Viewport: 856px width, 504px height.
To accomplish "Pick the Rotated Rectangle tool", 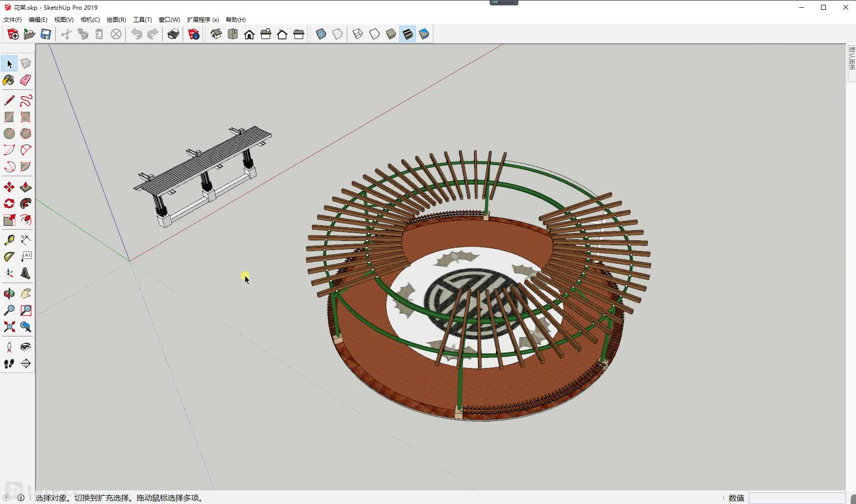I will 26,117.
